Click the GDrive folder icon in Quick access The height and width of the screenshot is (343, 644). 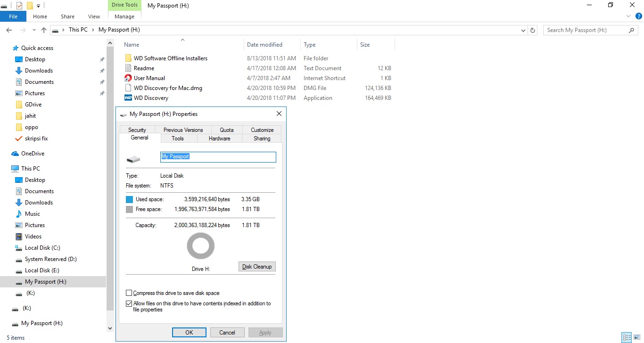tap(19, 105)
